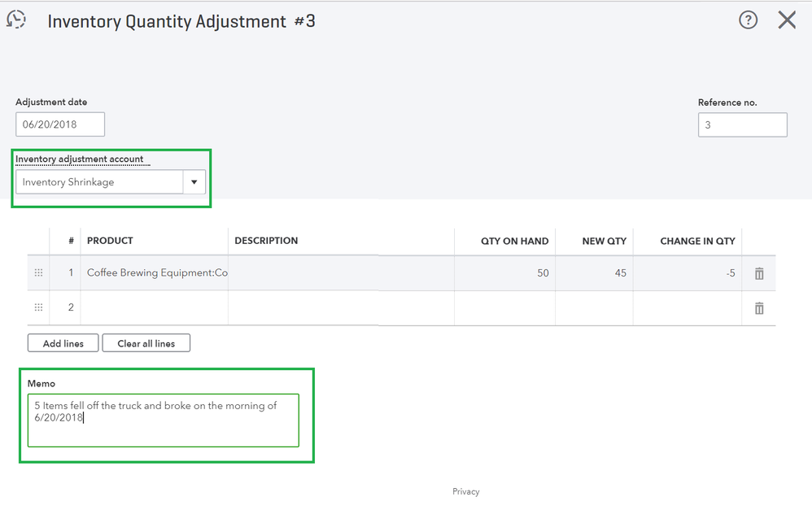Open the help question mark icon
Viewport: 812px width, 523px height.
(748, 20)
